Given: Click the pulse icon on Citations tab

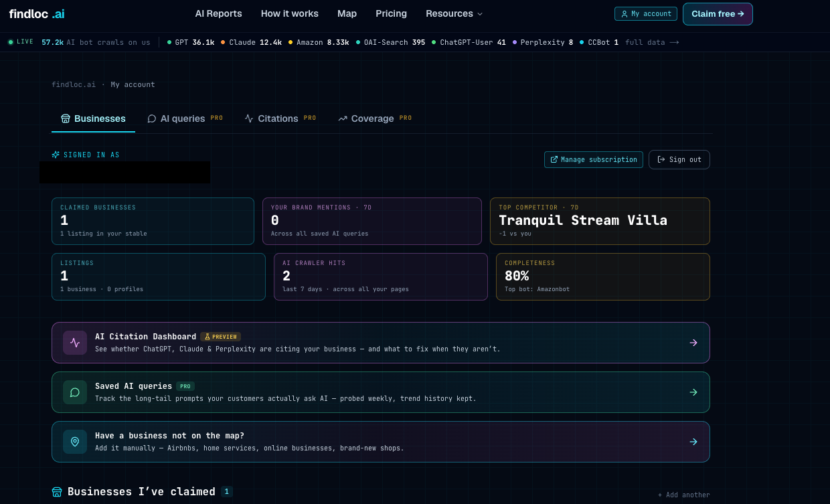Looking at the screenshot, I should tap(249, 118).
